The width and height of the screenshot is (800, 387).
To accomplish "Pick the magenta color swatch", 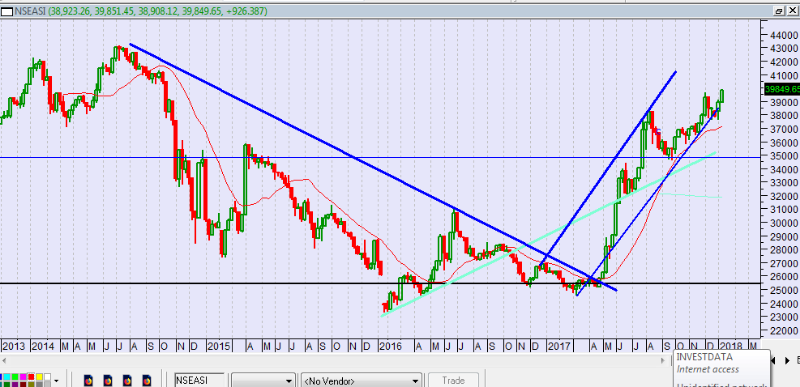I will click(x=23, y=377).
